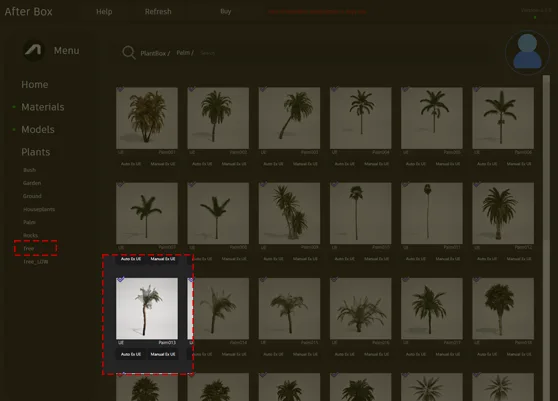Image resolution: width=558 pixels, height=401 pixels.
Task: Click Auto Ex UE under Palm013
Action: point(131,354)
